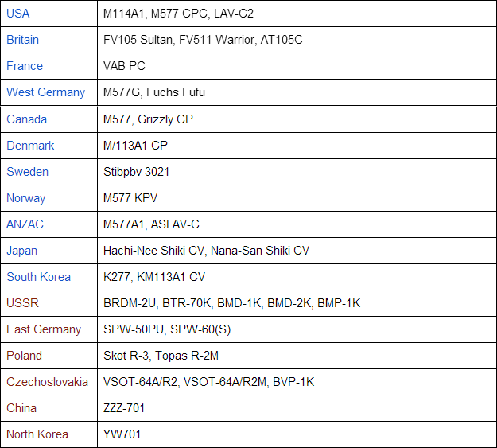497x448 pixels.
Task: Open the North Korea link
Action: [37, 434]
